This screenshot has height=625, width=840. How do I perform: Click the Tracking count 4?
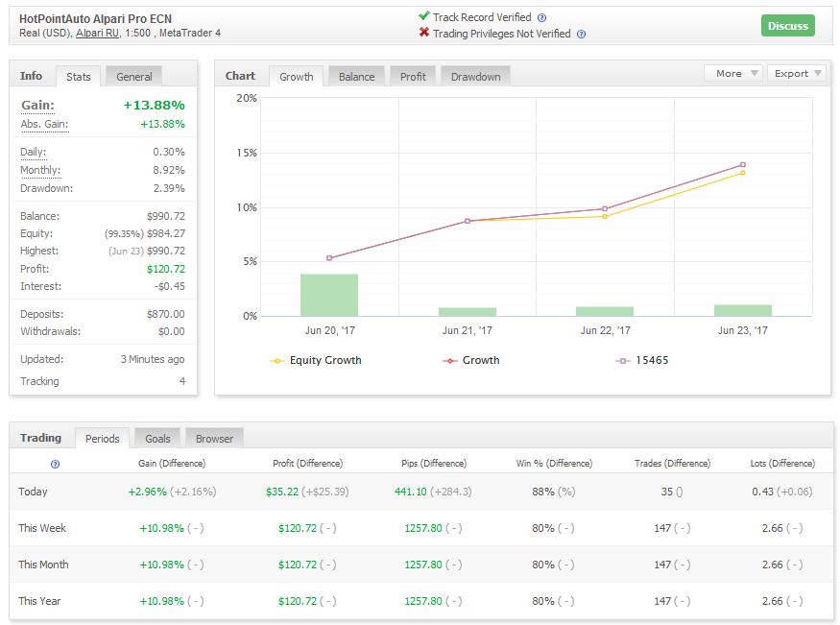coord(182,381)
